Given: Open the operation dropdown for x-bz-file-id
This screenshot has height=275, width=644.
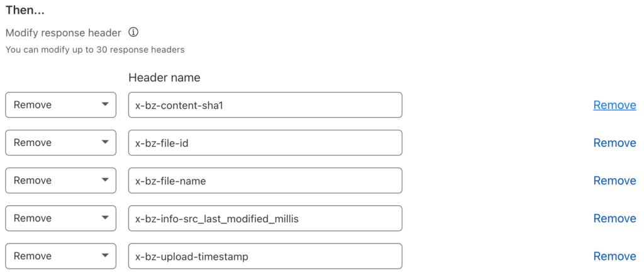Looking at the screenshot, I should (60, 143).
